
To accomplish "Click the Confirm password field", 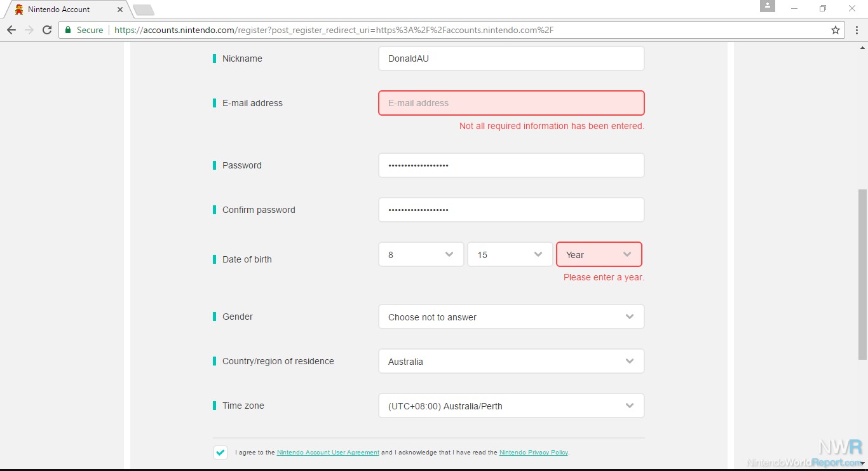I will tap(512, 210).
